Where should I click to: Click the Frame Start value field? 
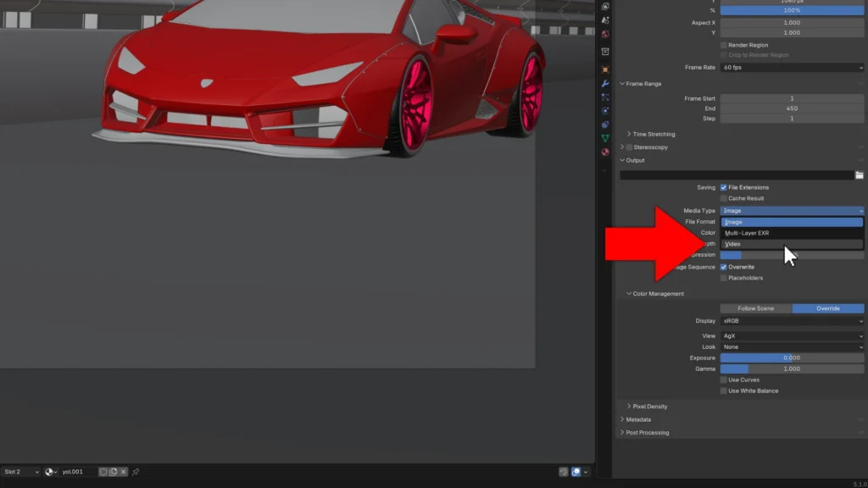click(792, 98)
